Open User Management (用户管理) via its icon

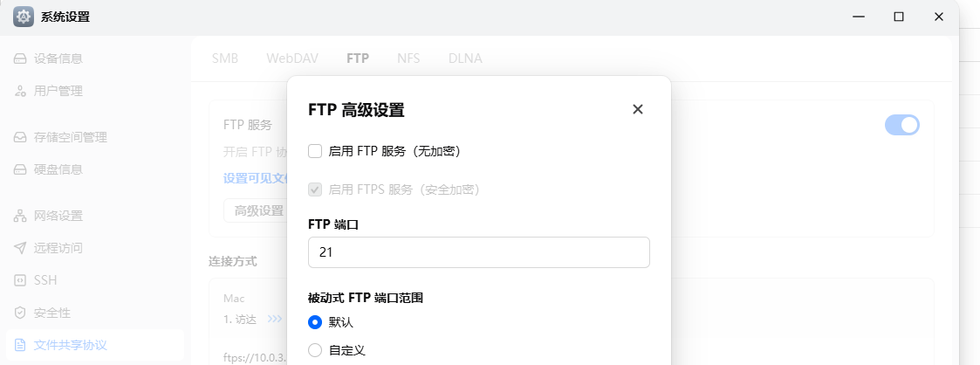tap(20, 91)
